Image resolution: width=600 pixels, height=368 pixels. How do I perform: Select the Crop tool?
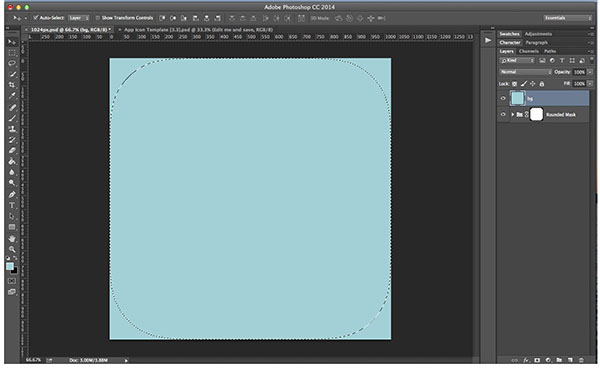[x=12, y=85]
